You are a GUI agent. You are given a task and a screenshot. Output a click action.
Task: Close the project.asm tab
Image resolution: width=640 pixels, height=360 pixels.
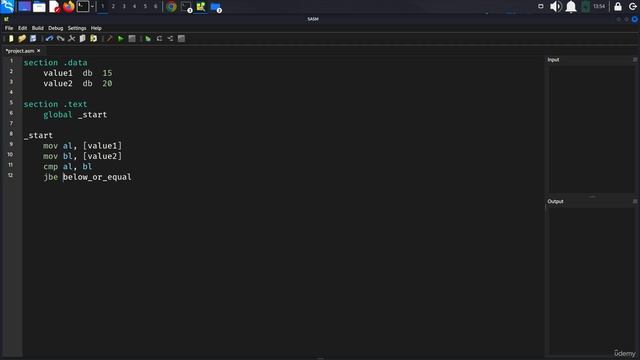tap(39, 51)
